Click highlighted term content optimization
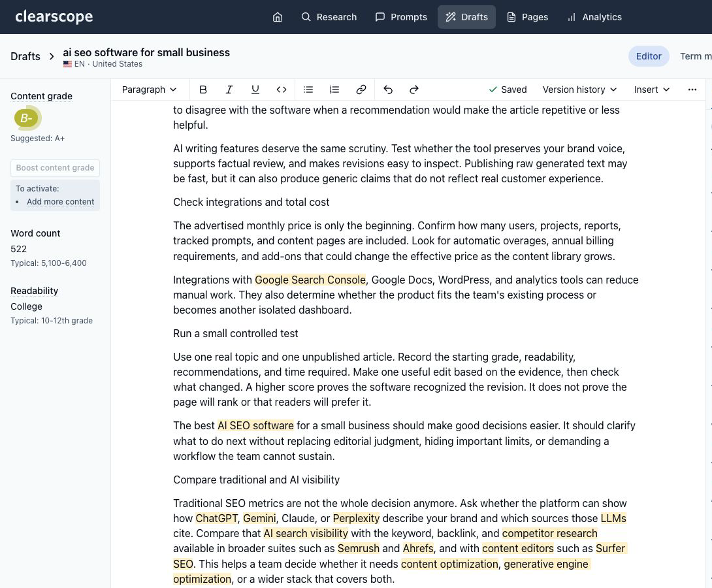The image size is (712, 588). (449, 564)
